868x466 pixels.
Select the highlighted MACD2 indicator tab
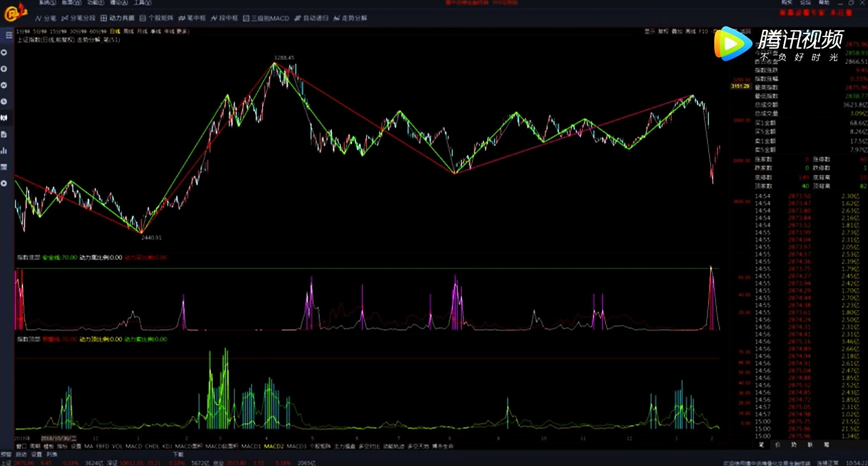pyautogui.click(x=274, y=446)
